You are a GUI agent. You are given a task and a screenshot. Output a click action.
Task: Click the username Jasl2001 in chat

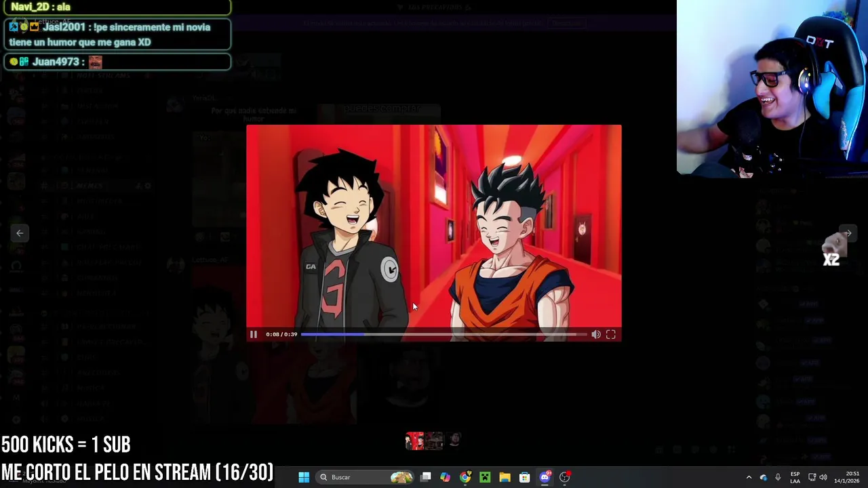point(64,27)
